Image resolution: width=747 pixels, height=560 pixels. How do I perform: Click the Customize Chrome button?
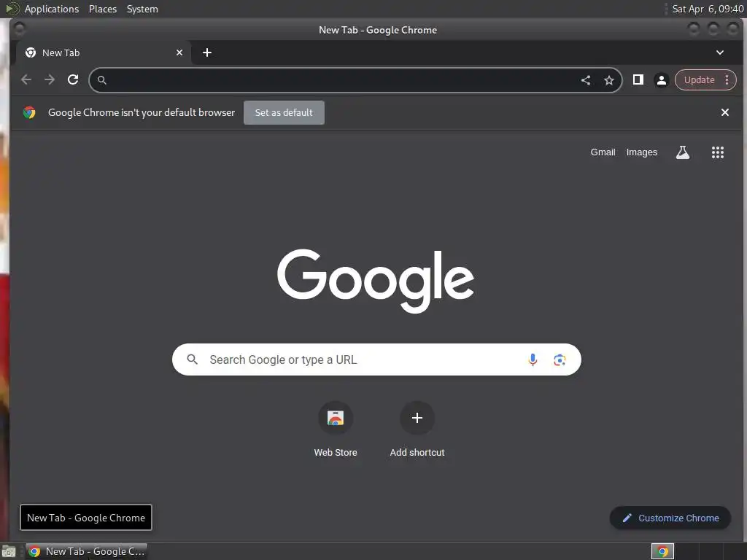click(x=670, y=518)
